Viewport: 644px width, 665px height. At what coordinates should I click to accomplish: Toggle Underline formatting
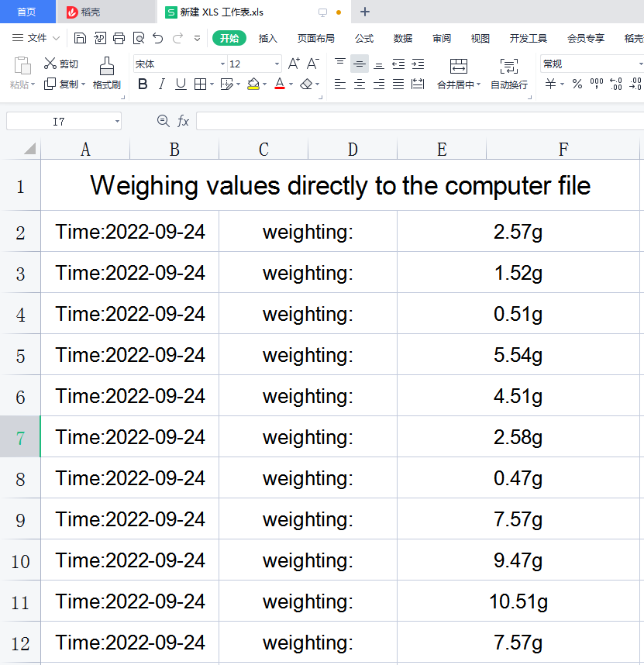(181, 84)
